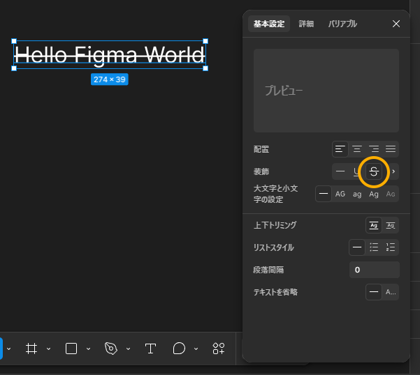This screenshot has height=375, width=420.
Task: Select the Pen tool
Action: point(111,349)
